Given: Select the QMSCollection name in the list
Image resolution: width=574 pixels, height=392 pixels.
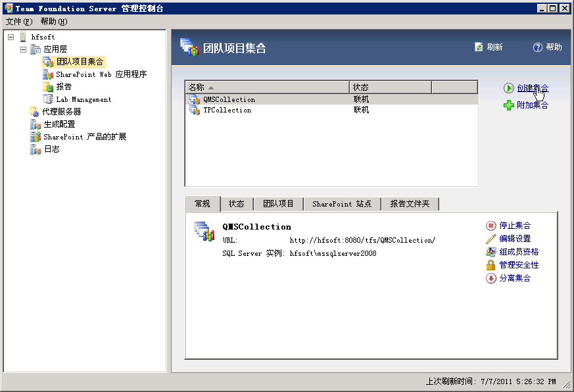Looking at the screenshot, I should (x=229, y=99).
